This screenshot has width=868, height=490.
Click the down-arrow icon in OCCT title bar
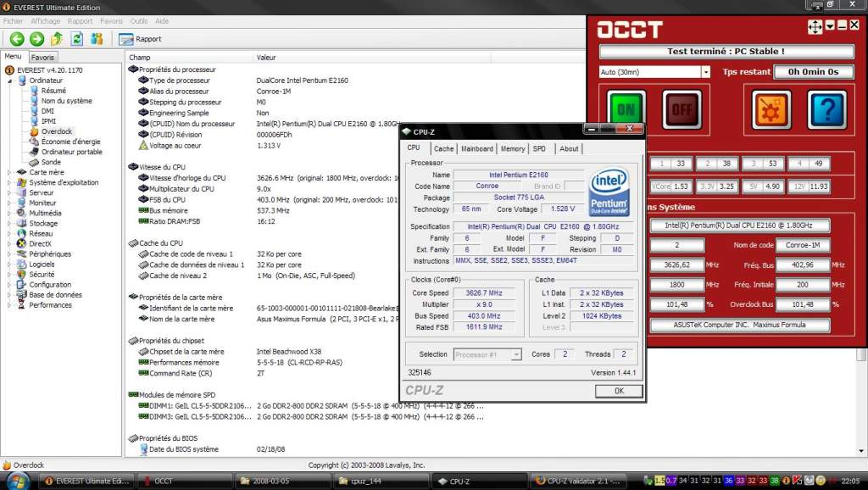(830, 25)
